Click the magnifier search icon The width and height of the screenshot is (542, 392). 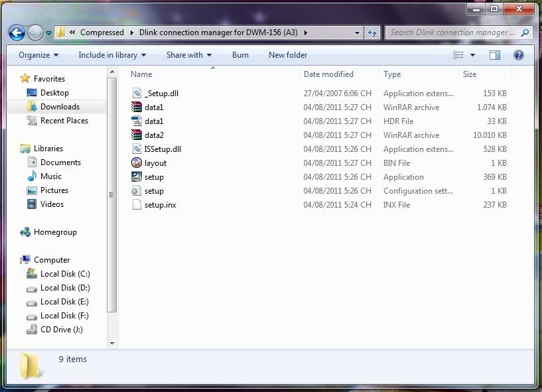tap(525, 33)
